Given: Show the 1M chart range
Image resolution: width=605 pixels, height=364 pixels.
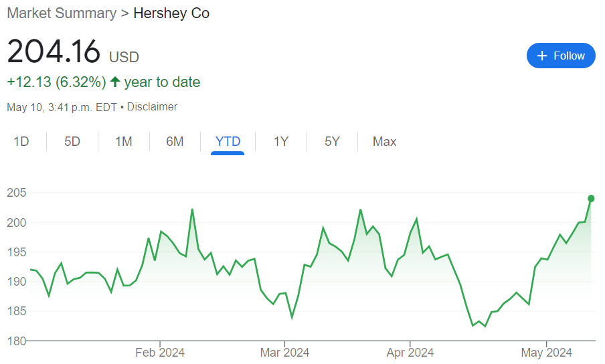Looking at the screenshot, I should [123, 141].
